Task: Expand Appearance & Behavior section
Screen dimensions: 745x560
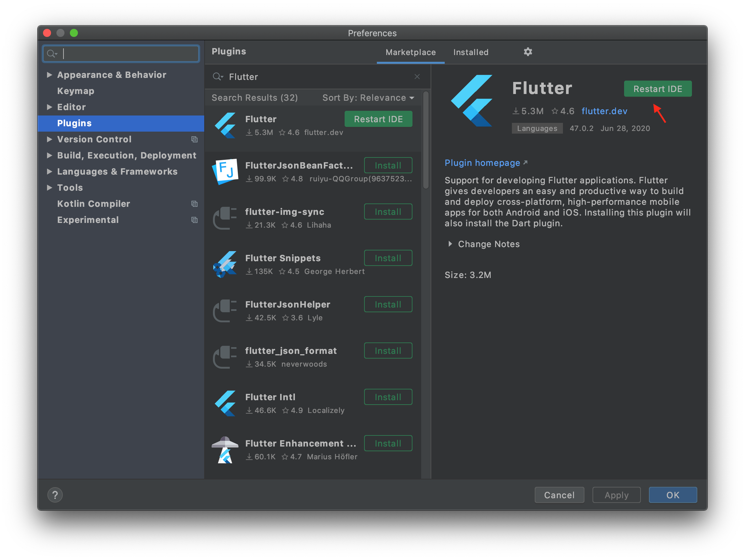Action: click(49, 75)
